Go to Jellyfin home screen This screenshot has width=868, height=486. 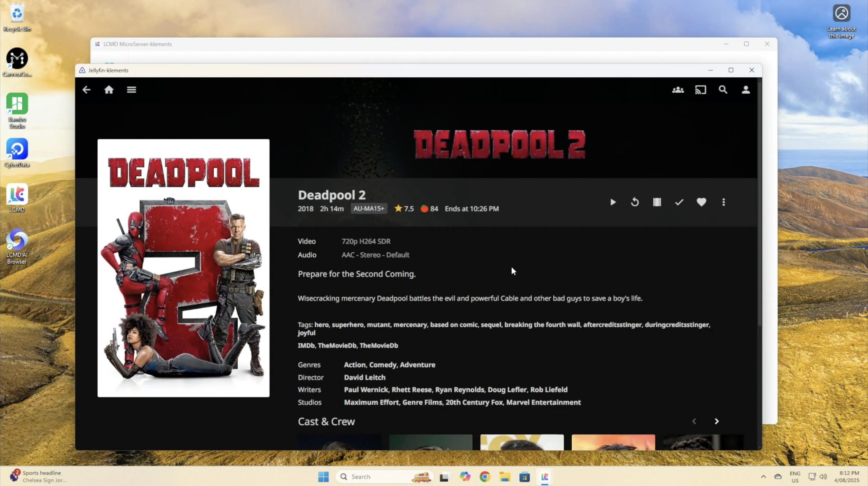point(109,90)
